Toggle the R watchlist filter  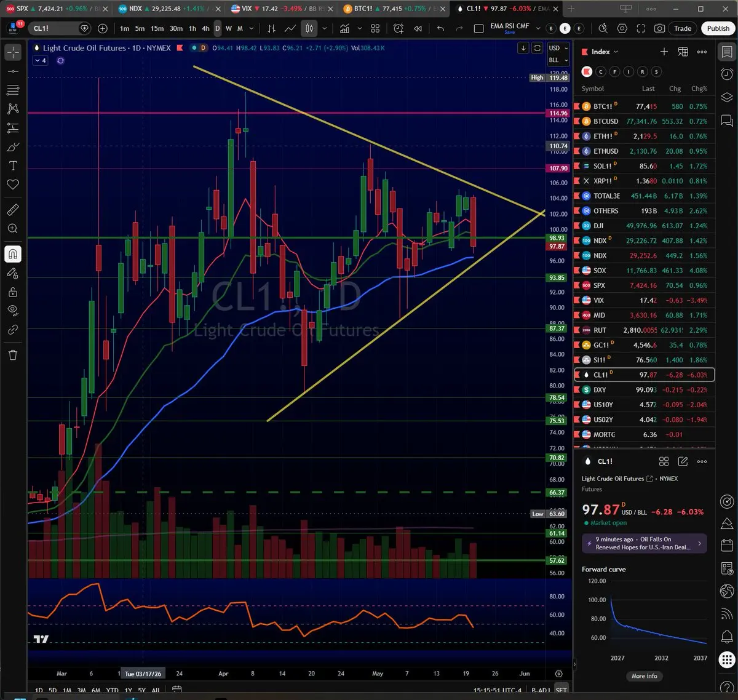coord(643,72)
